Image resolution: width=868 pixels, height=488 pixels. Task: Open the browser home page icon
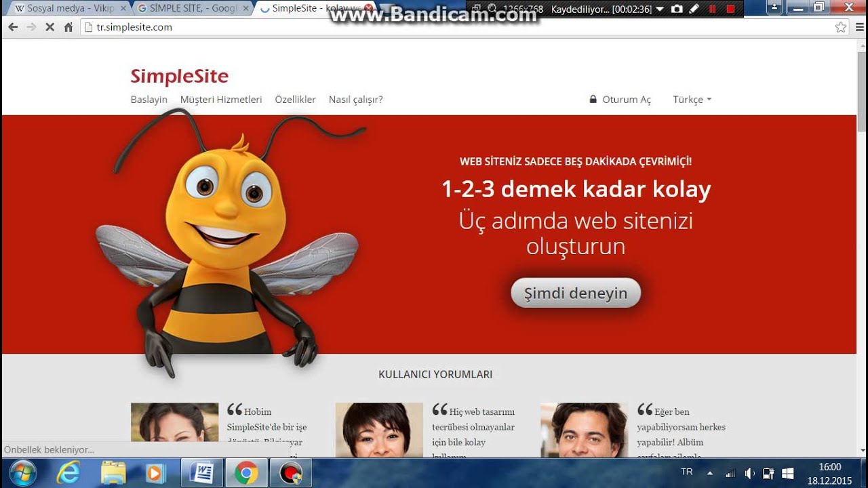click(x=68, y=27)
